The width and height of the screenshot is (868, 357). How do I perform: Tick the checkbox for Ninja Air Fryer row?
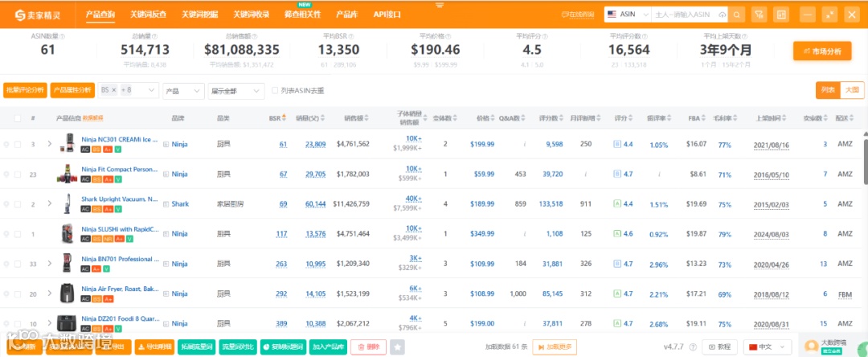tap(18, 294)
